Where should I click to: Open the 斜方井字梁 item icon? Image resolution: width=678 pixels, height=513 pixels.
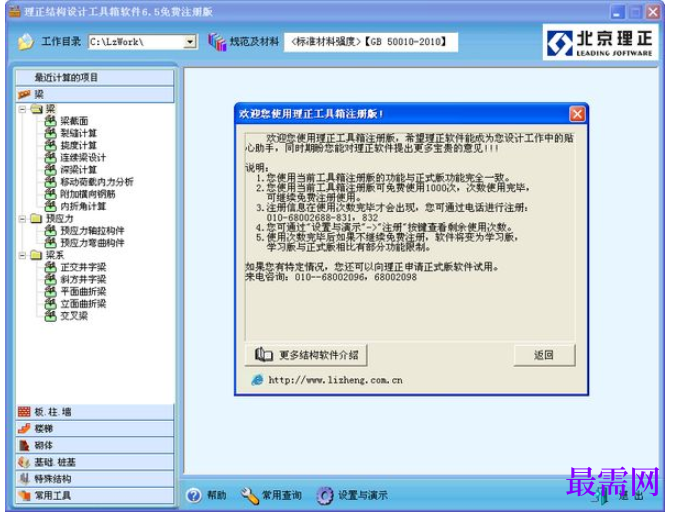51,279
